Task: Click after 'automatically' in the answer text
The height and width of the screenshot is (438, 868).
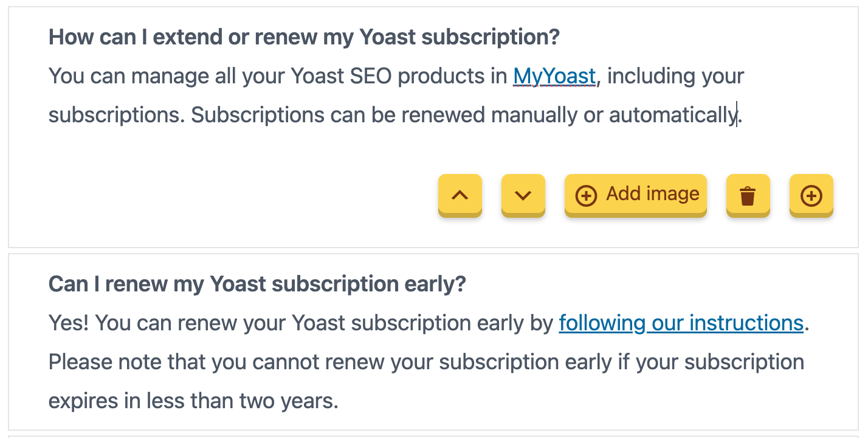Action: pos(735,115)
